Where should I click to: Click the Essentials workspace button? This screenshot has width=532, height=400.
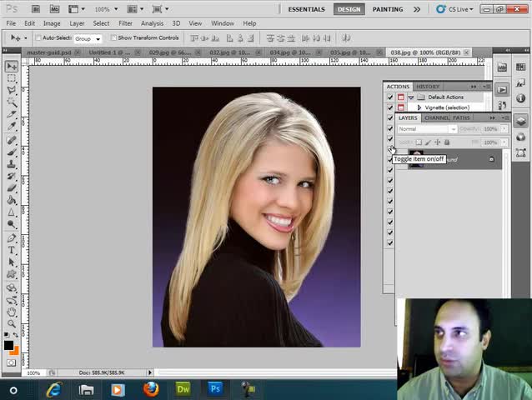click(307, 9)
